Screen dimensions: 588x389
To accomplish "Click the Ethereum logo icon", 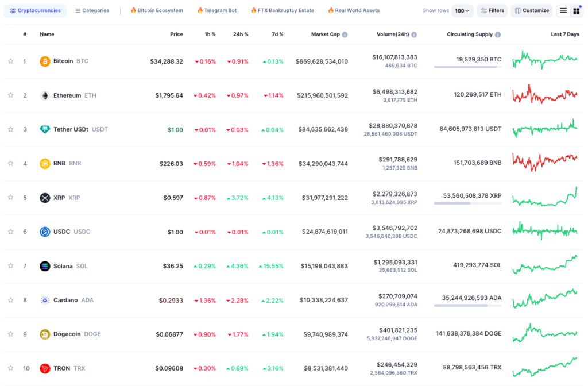I will click(x=45, y=95).
